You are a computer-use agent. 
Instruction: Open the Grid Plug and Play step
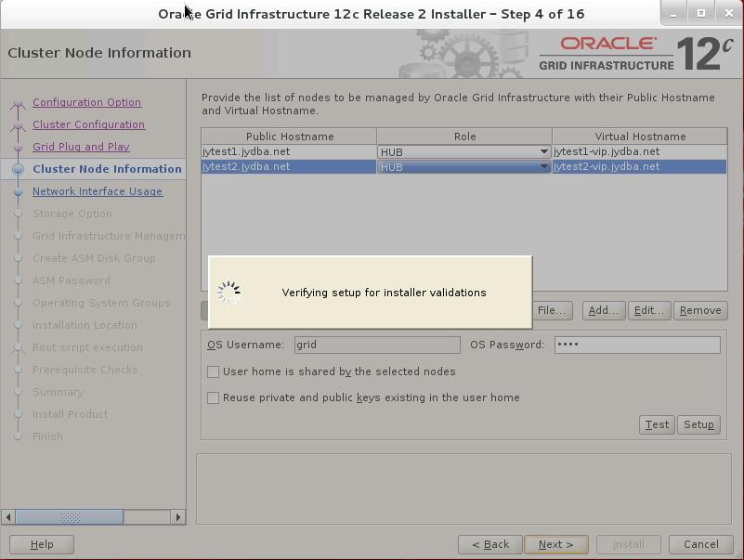tap(81, 147)
